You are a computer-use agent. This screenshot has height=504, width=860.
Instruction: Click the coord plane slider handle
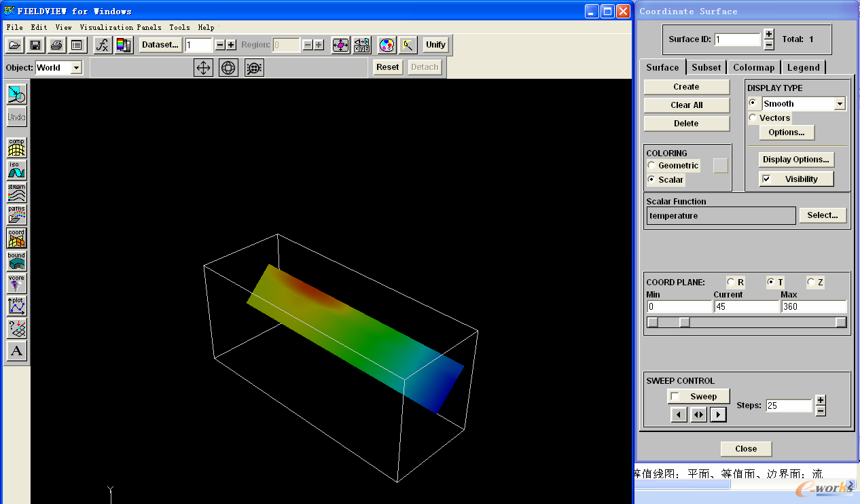click(x=685, y=322)
